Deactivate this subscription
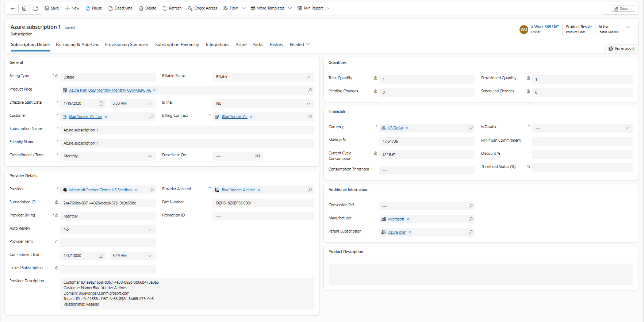This screenshot has width=644, height=322. coord(120,8)
